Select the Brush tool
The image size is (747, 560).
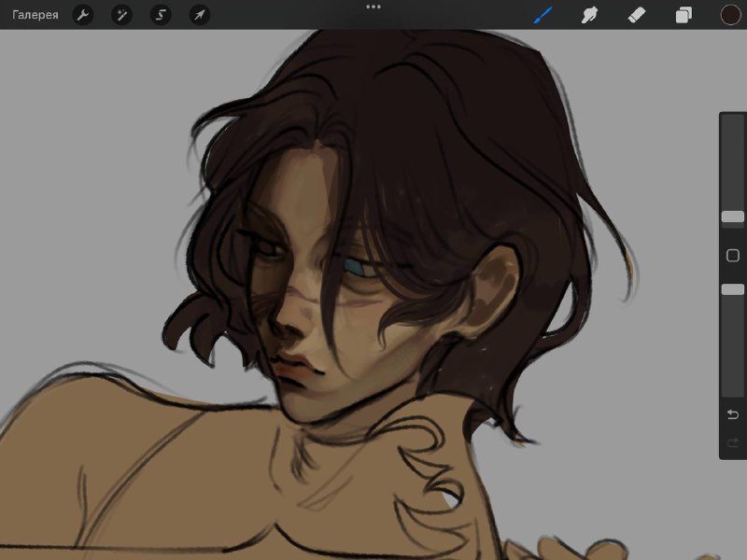[x=543, y=15]
